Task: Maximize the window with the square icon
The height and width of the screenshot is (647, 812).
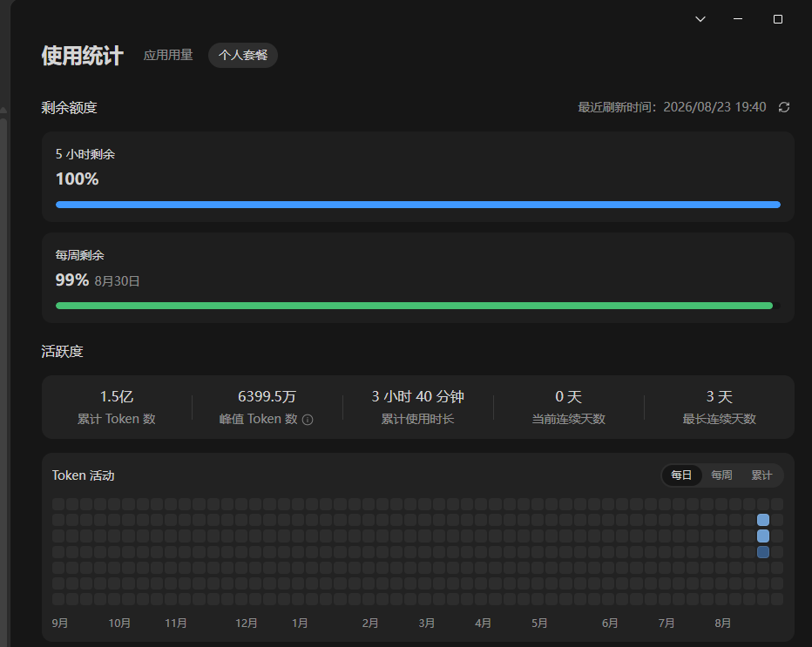Action: tap(778, 19)
